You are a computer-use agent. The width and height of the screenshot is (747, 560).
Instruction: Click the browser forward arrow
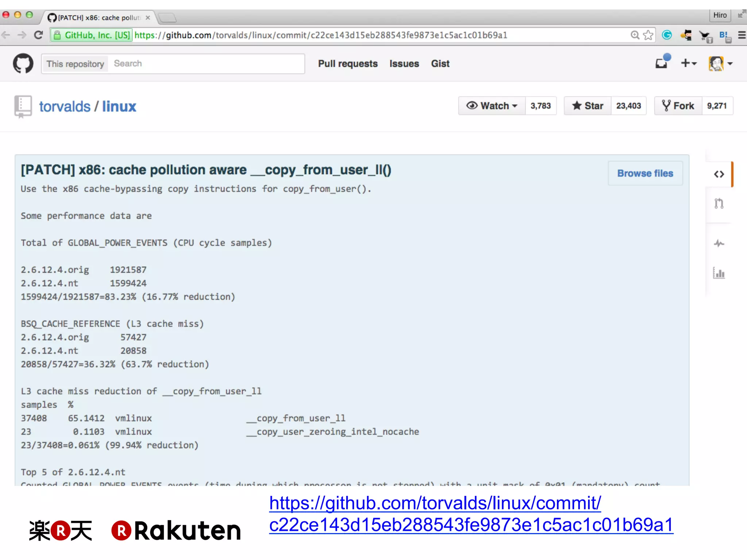point(22,35)
